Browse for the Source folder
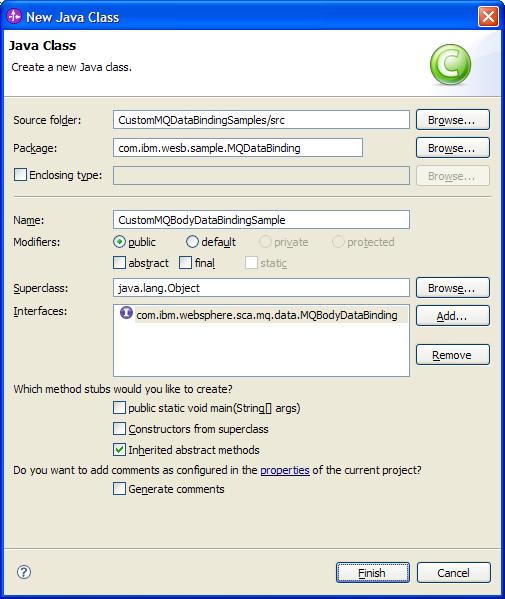The height and width of the screenshot is (599, 505). point(452,120)
